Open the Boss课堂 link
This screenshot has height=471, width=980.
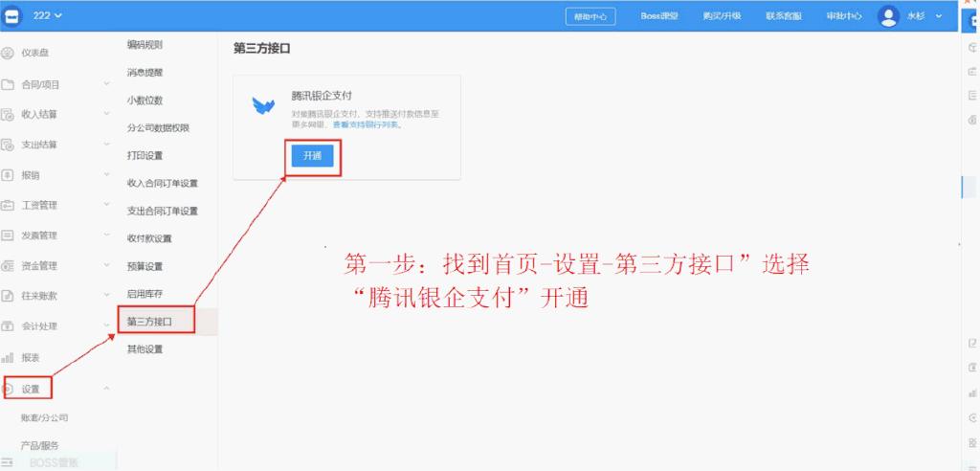pyautogui.click(x=658, y=17)
